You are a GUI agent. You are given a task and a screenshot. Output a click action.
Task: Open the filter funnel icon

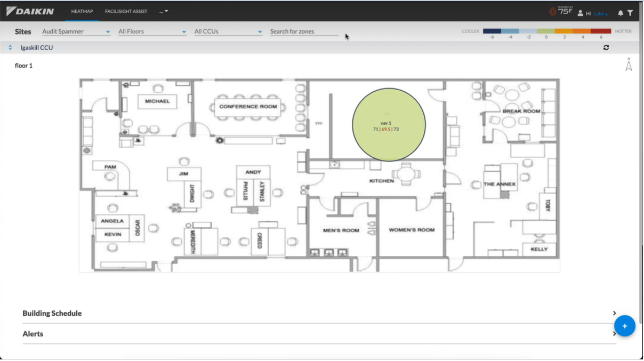coord(630,13)
